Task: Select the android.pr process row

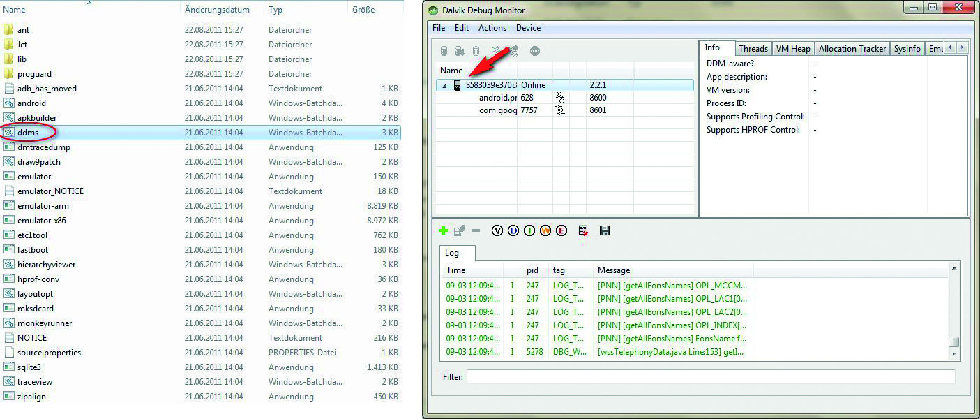Action: point(565,98)
